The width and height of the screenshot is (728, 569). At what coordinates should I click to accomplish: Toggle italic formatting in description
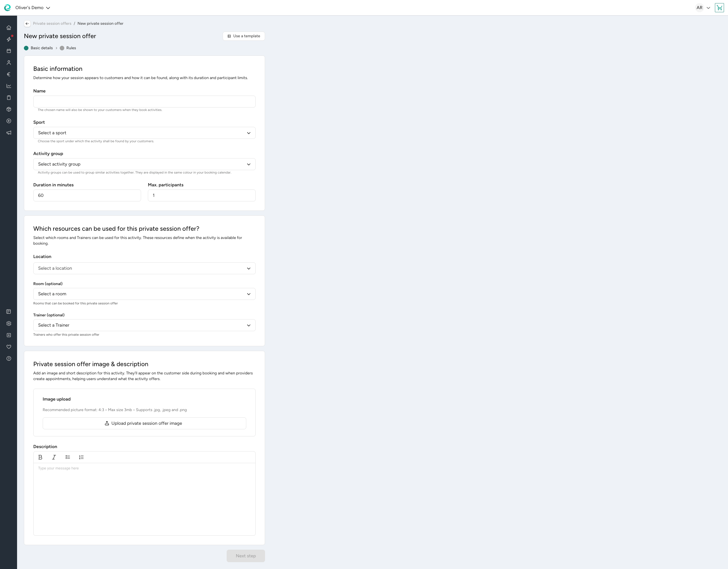(54, 457)
